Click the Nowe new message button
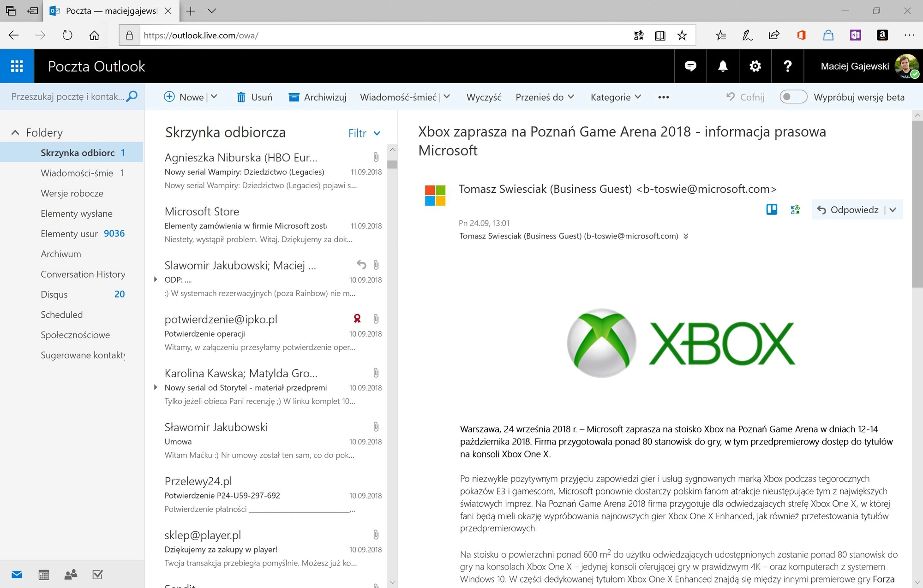The image size is (923, 588). 184,97
